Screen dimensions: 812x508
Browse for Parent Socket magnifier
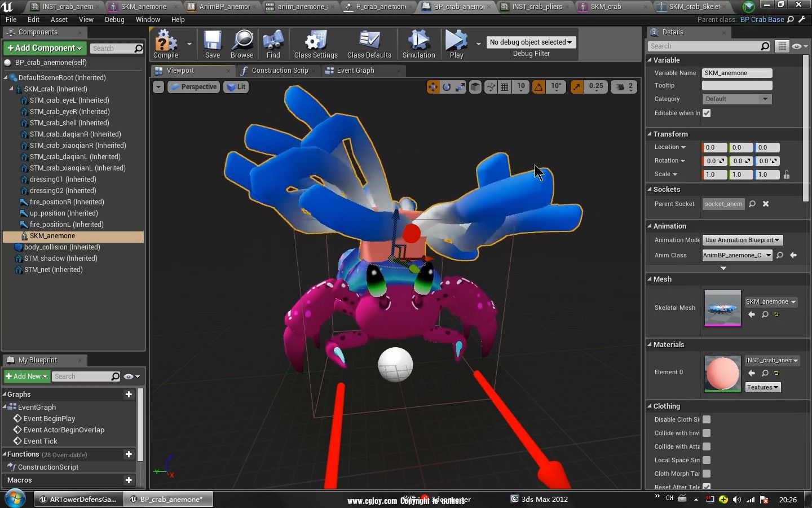[752, 204]
